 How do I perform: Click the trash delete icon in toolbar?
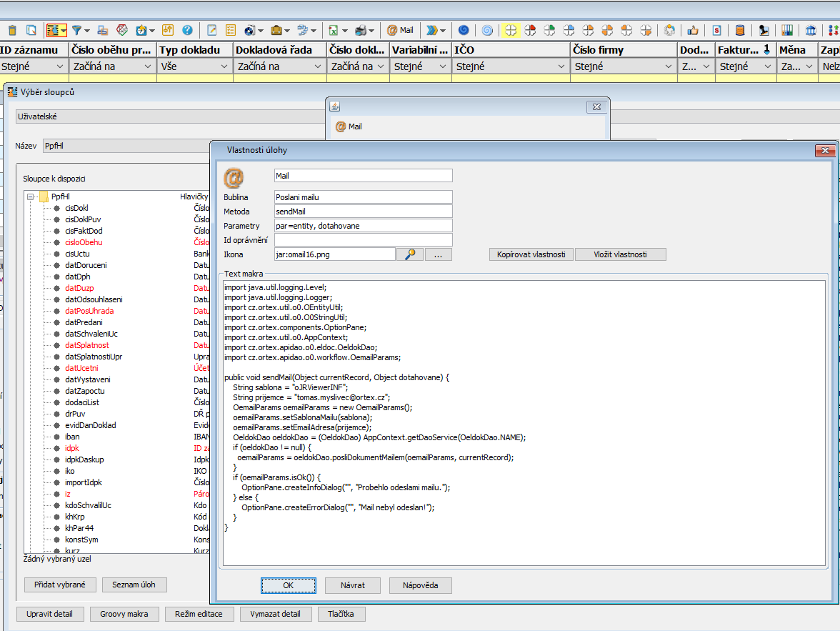(x=12, y=30)
